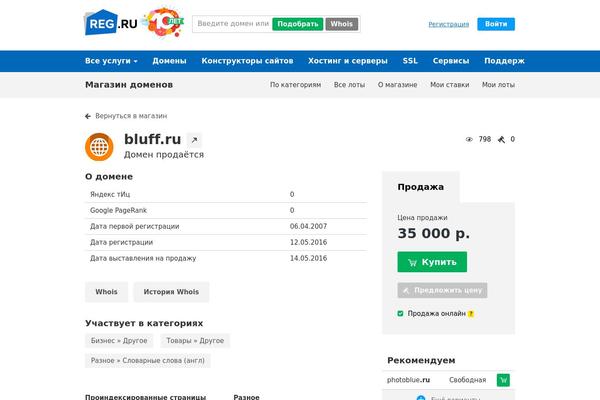Select Разное » Словарные слова (англ) category tag
Image resolution: width=600 pixels, height=400 pixels.
148,361
